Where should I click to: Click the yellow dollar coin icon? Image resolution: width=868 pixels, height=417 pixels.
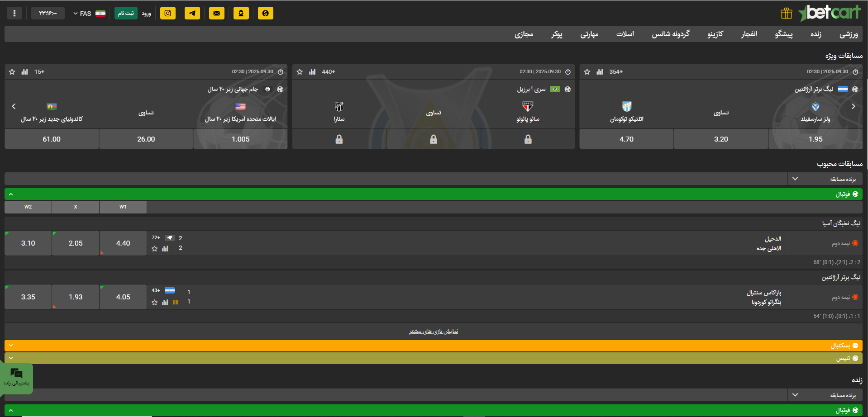(x=266, y=13)
